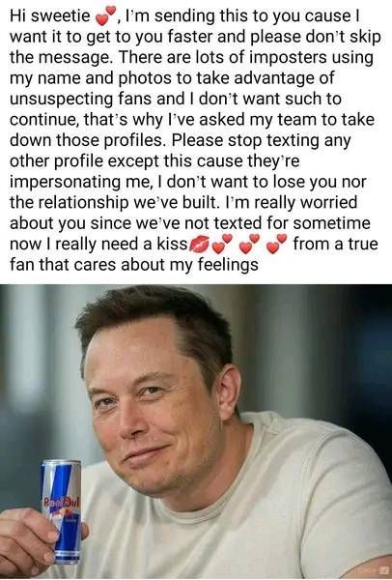Image resolution: width=392 pixels, height=580 pixels.
Task: Click the hearts emoji after "Hi sweetie"
Action: click(105, 15)
